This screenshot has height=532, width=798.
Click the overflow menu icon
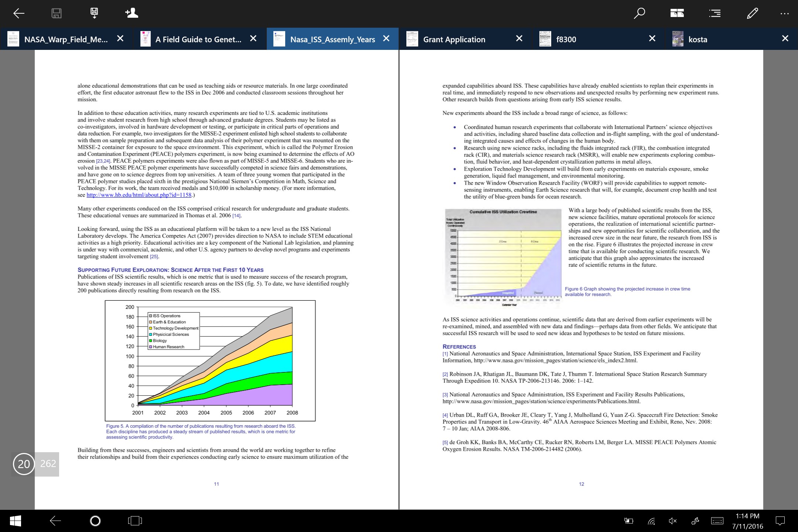pyautogui.click(x=784, y=13)
